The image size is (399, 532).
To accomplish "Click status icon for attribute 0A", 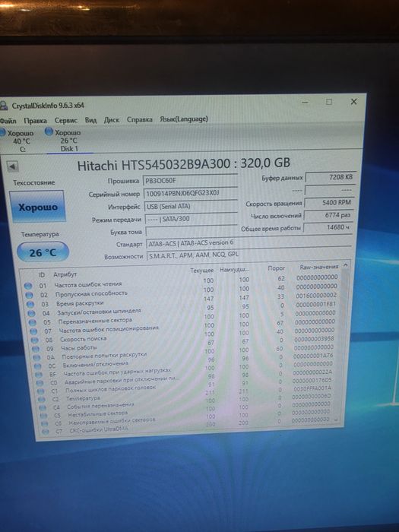I will pyautogui.click(x=36, y=357).
